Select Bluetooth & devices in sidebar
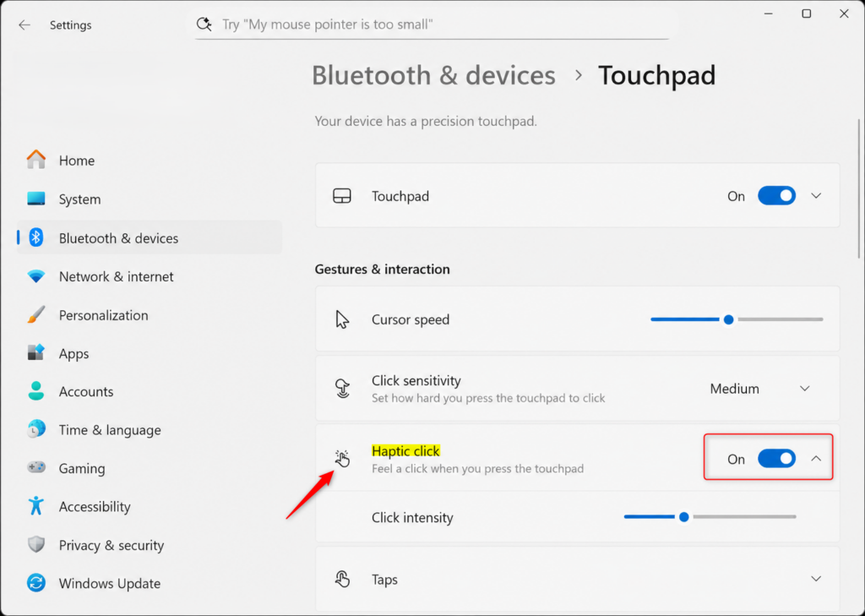The height and width of the screenshot is (616, 865). click(149, 237)
